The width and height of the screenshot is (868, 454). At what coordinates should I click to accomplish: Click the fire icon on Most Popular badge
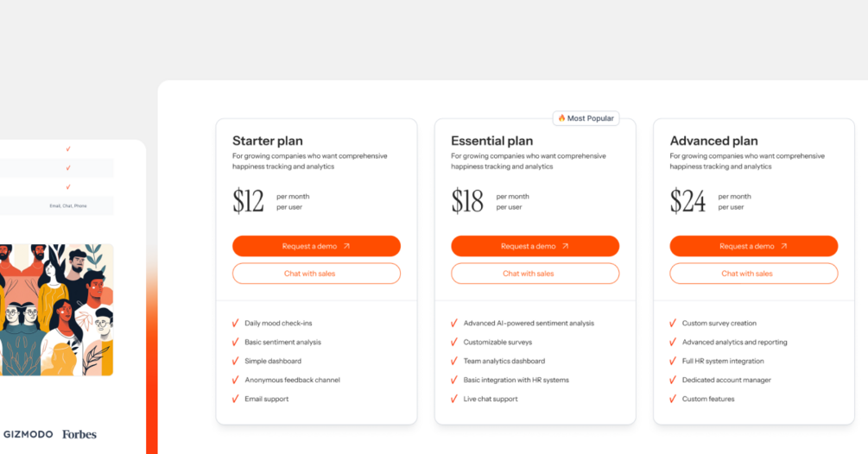click(561, 118)
